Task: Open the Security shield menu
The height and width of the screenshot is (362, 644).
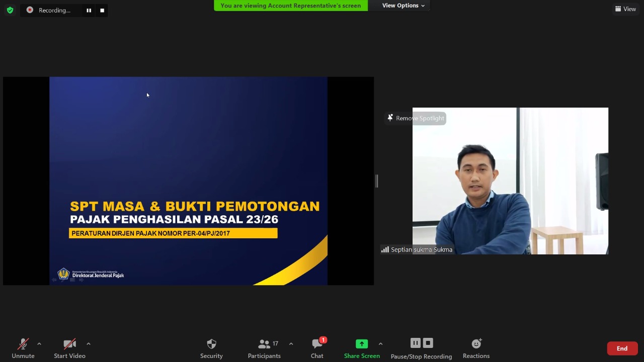Action: [x=211, y=348]
